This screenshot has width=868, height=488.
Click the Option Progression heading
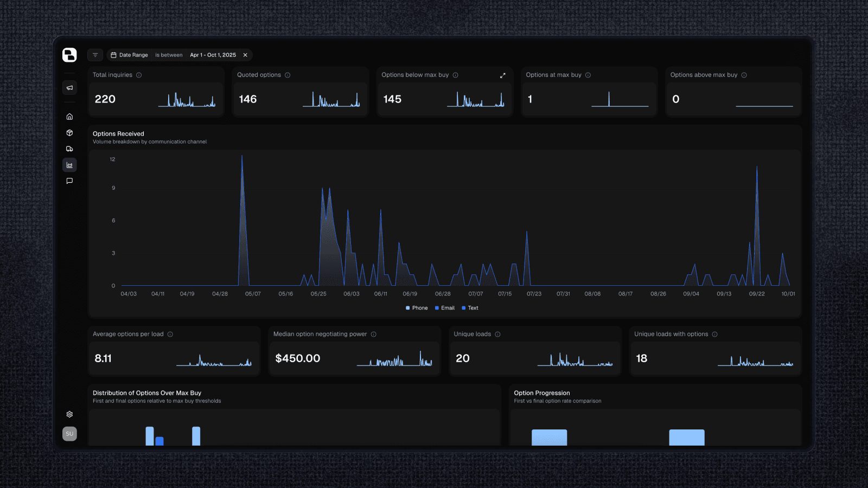pyautogui.click(x=542, y=393)
